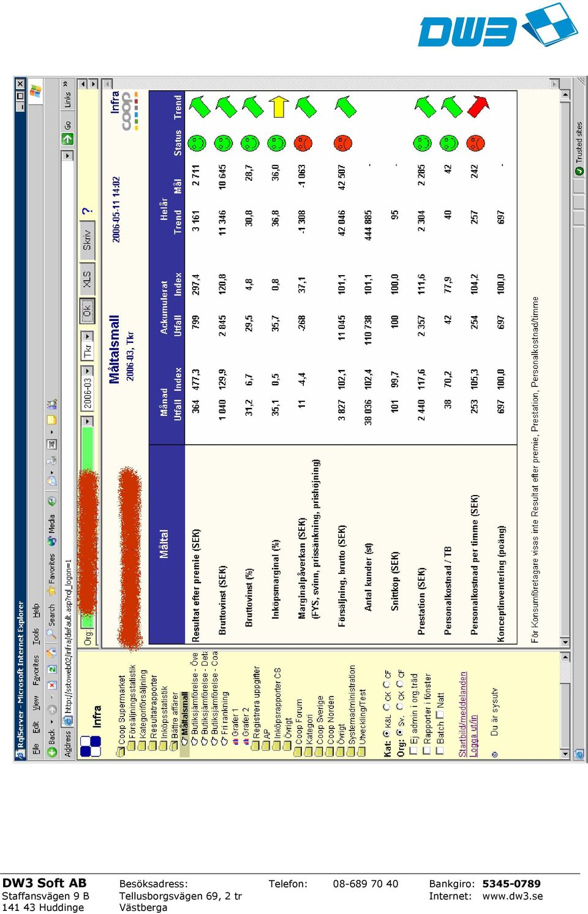
Task: Open the Help menu
Action: click(36, 611)
